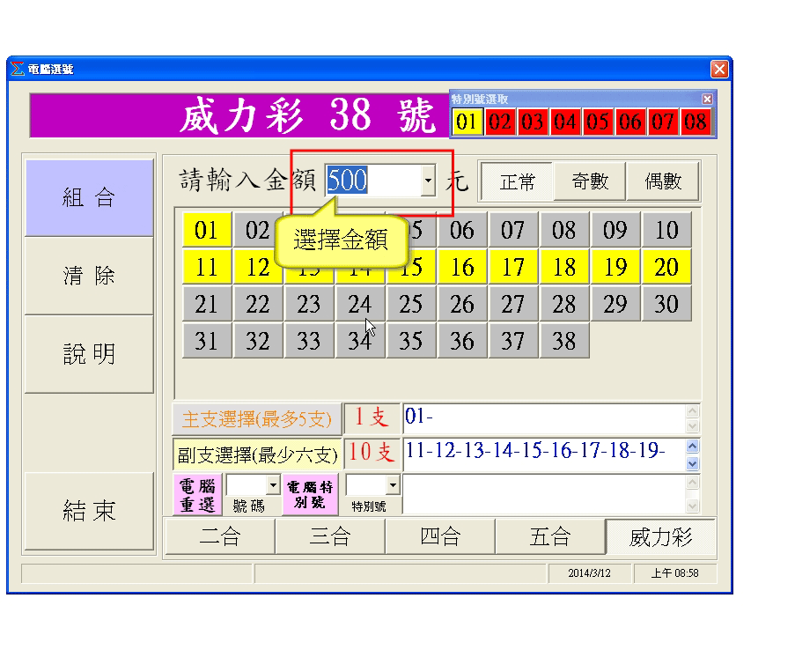This screenshot has height=672, width=795.
Task: Select number 38 in the grid
Action: pyautogui.click(x=564, y=341)
